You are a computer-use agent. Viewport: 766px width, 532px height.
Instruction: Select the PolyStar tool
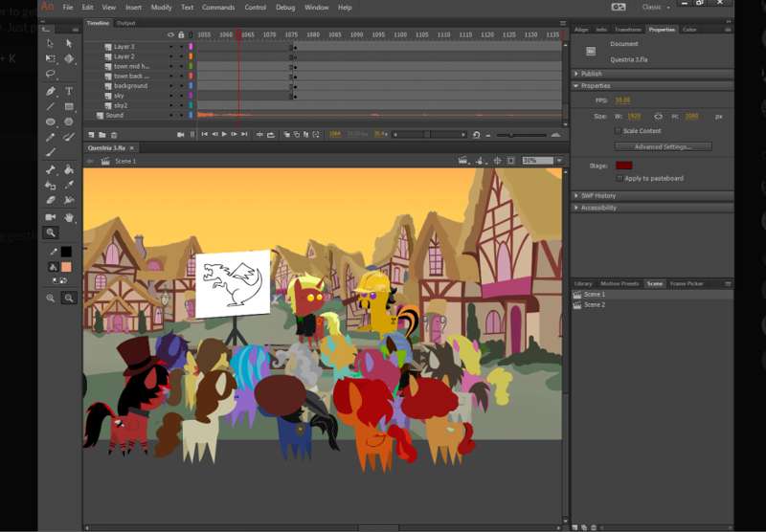coord(69,122)
